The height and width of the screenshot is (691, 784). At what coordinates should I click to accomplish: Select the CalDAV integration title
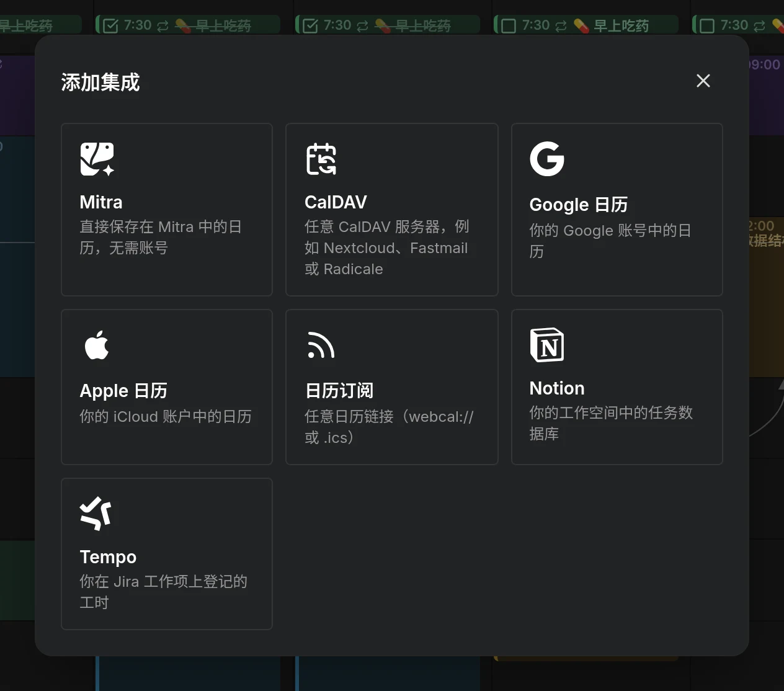point(336,202)
